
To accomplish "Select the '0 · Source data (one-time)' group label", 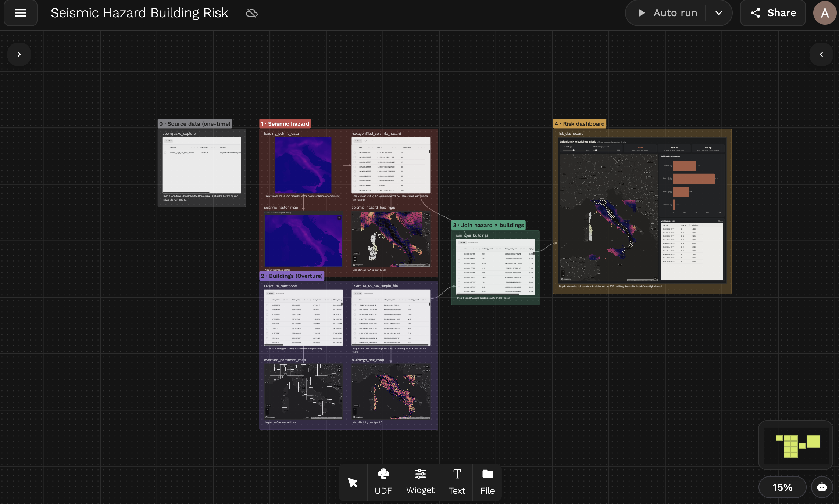I will (x=195, y=124).
